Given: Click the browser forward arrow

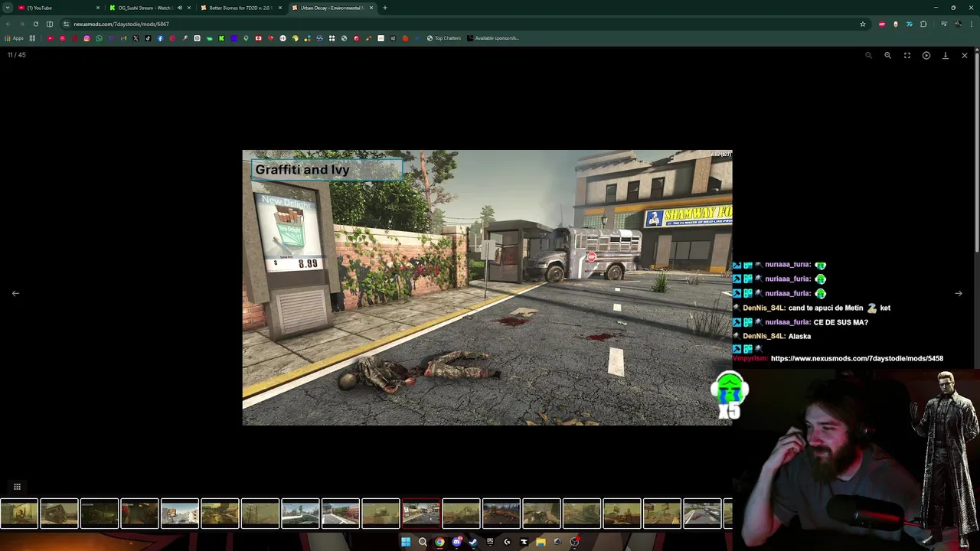Looking at the screenshot, I should tap(21, 24).
